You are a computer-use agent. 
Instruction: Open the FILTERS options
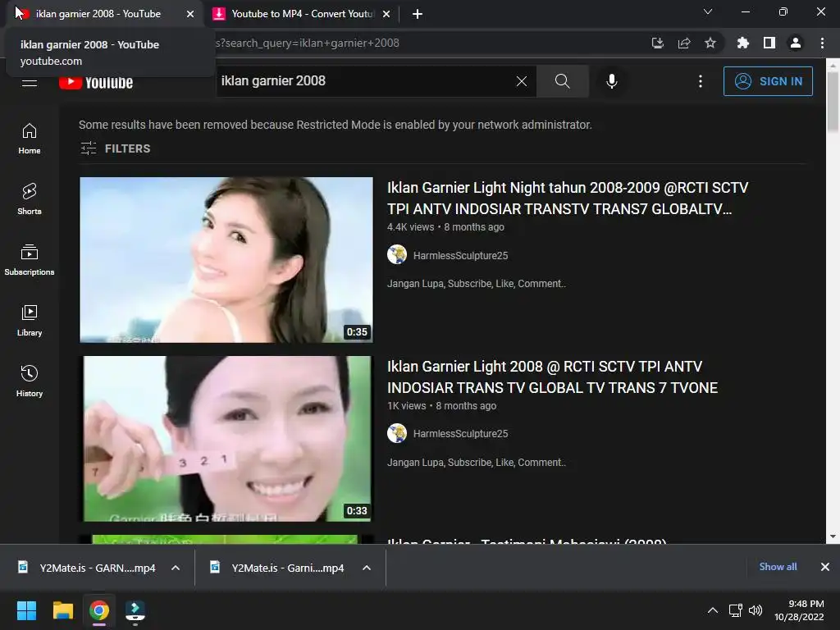115,148
